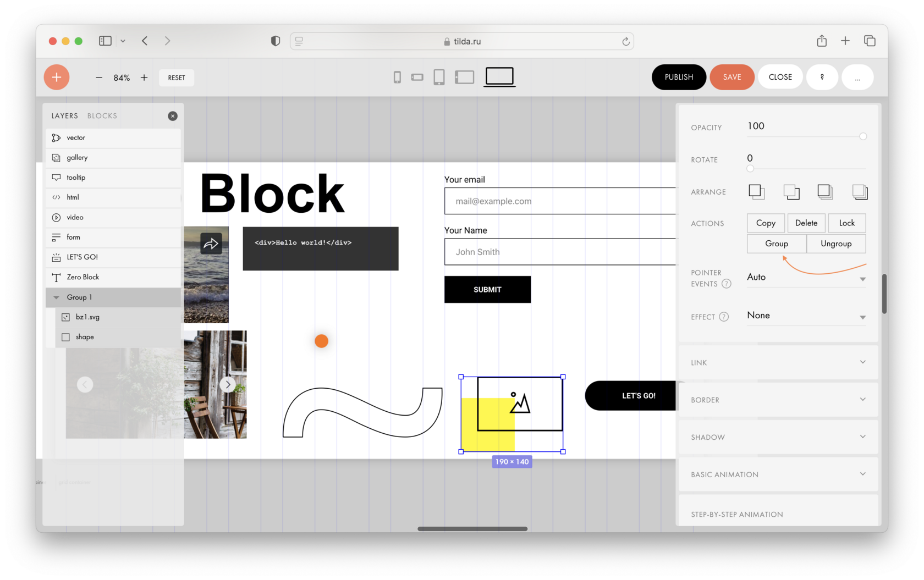Switch to mobile phone preview mode
The image size is (924, 580).
pos(397,77)
